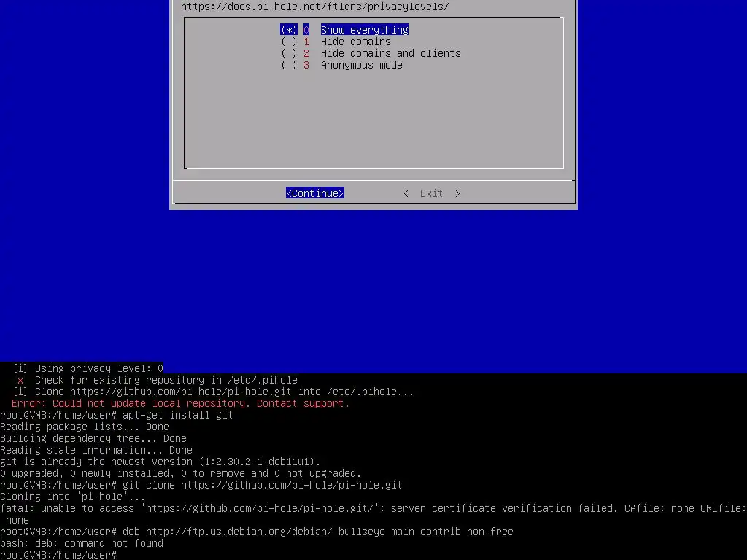Click the Exit button

pos(432,193)
